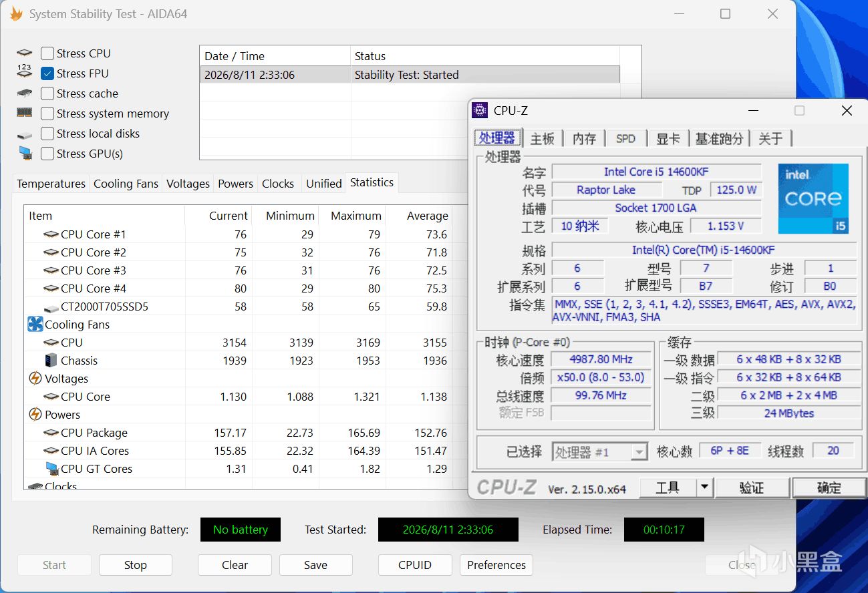Click the chip icon on CPU Core #2 row

51,252
